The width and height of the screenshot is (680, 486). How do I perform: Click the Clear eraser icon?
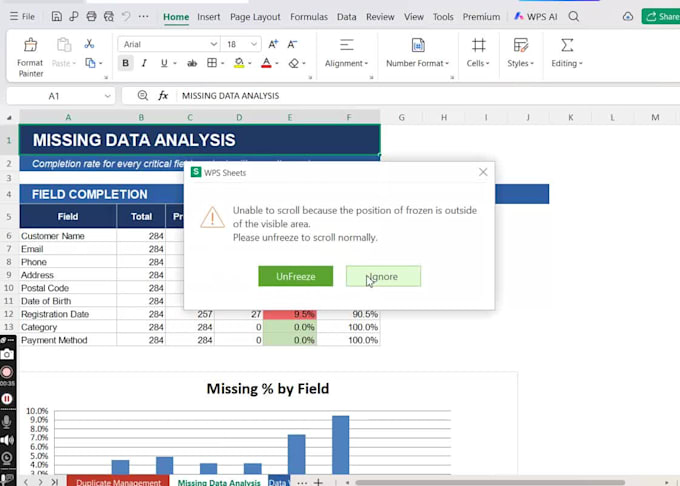[294, 63]
